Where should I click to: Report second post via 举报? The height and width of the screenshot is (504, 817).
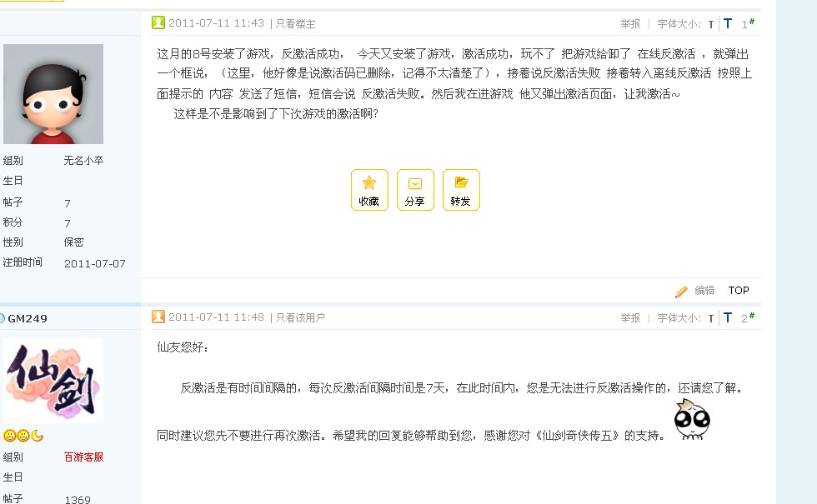(630, 317)
